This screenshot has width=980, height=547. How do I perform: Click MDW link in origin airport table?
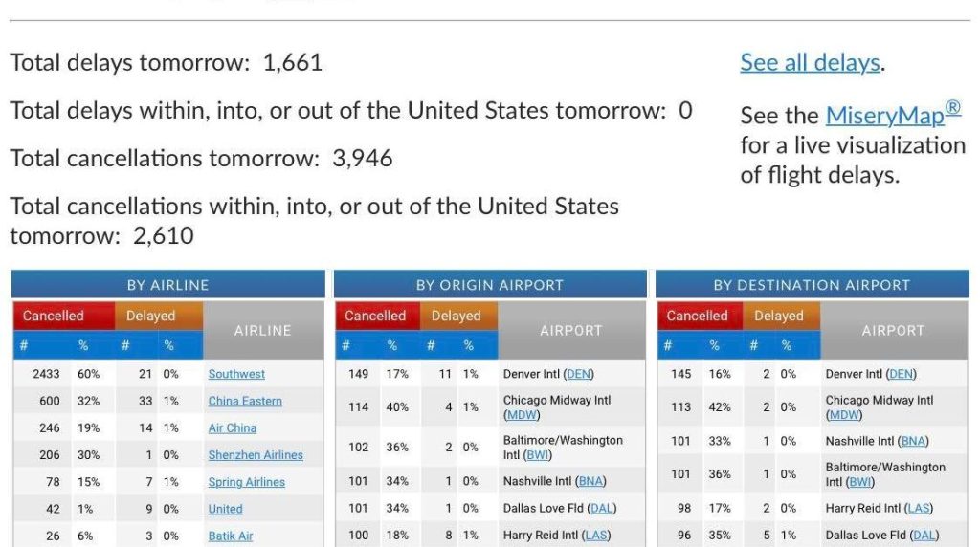(x=522, y=415)
